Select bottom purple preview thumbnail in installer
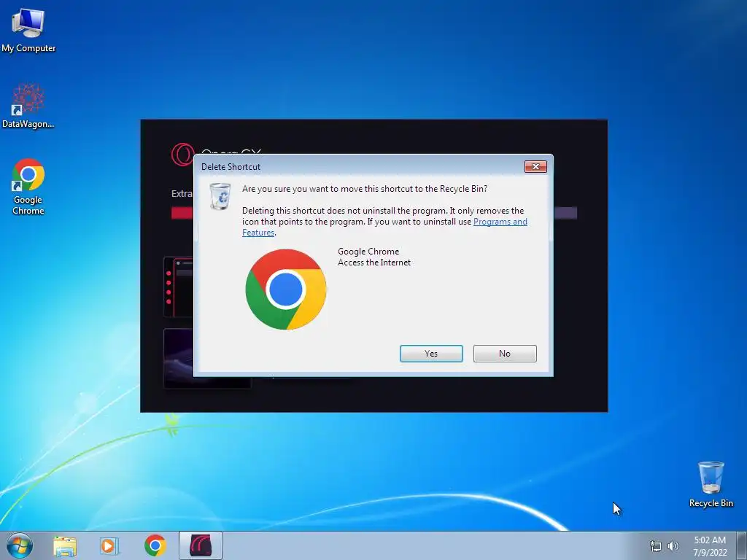This screenshot has width=747, height=560. pyautogui.click(x=178, y=358)
